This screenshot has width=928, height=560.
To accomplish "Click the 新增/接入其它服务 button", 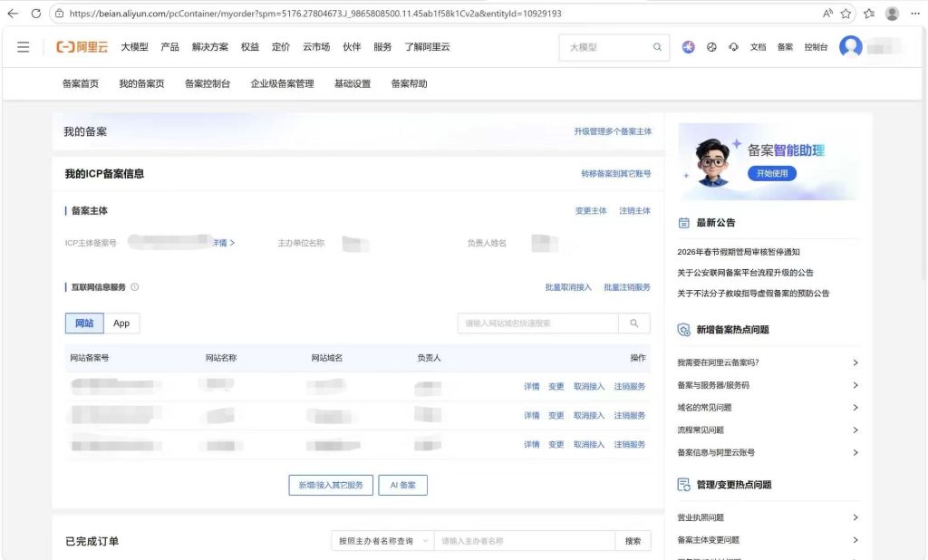I will 331,485.
